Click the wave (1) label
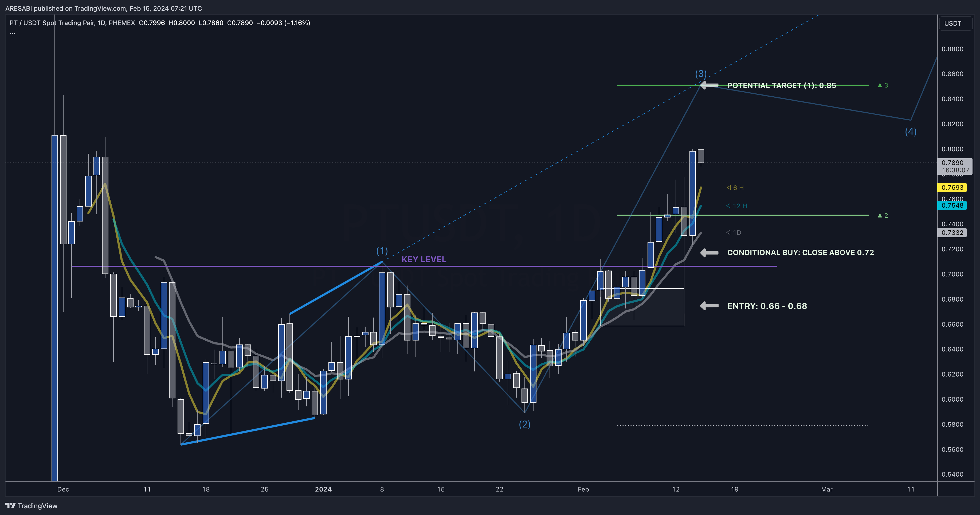 point(382,251)
